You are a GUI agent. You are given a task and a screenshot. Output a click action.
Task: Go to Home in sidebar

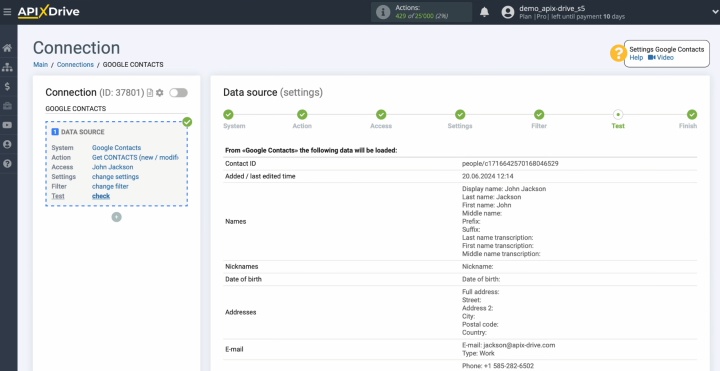pos(7,48)
